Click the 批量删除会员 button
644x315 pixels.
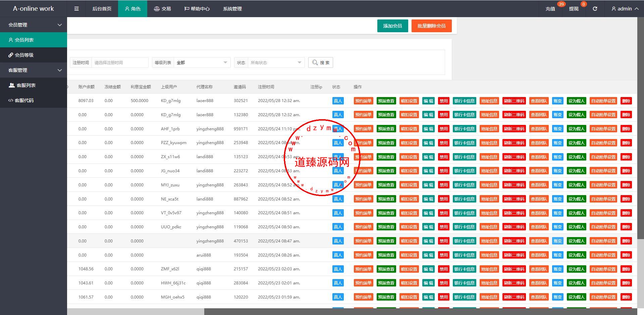tap(431, 26)
